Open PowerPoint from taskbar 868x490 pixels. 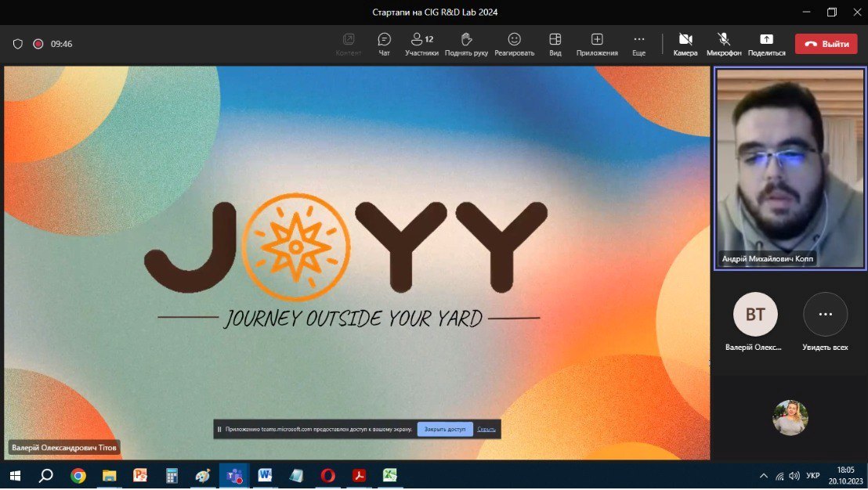point(140,476)
